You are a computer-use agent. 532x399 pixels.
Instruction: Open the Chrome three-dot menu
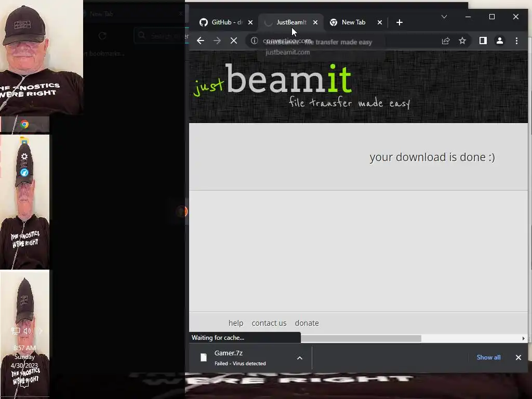click(517, 41)
